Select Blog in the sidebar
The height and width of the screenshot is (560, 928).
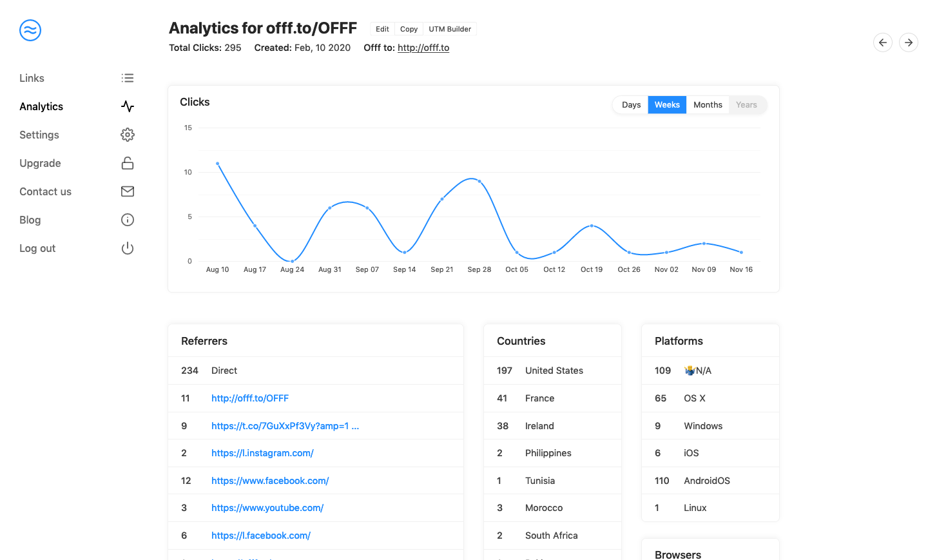coord(30,220)
